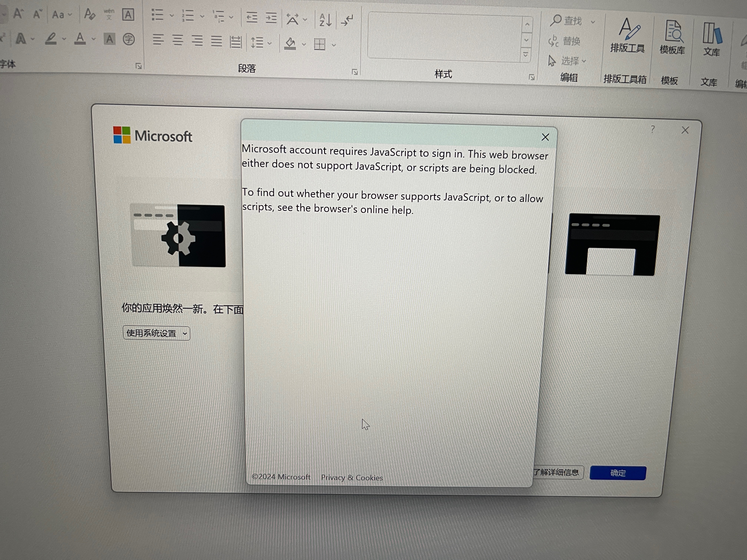
Task: Click the numbered list icon
Action: tap(188, 16)
